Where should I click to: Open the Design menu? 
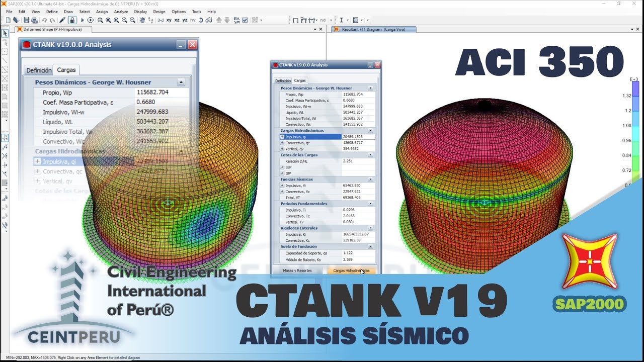click(159, 12)
